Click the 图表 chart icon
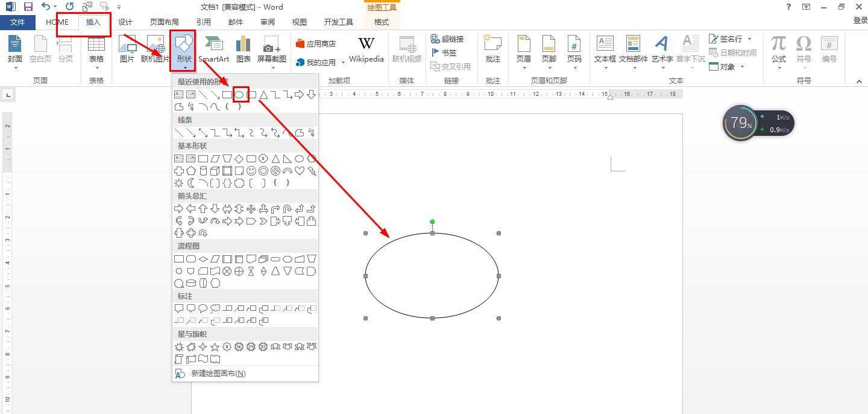Screen dimensions: 868x414 (x=244, y=49)
